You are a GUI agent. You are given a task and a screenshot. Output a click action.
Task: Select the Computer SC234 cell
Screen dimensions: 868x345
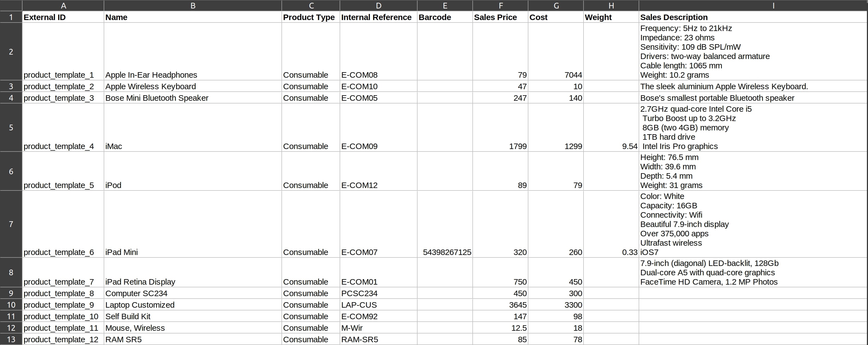tap(193, 293)
